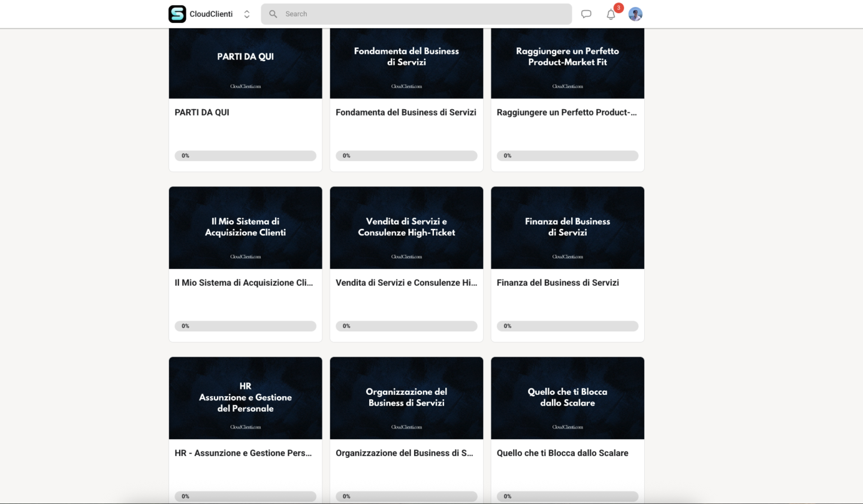Click Raggiungere un Perfetto Product-... title
This screenshot has height=504, width=863.
point(567,112)
